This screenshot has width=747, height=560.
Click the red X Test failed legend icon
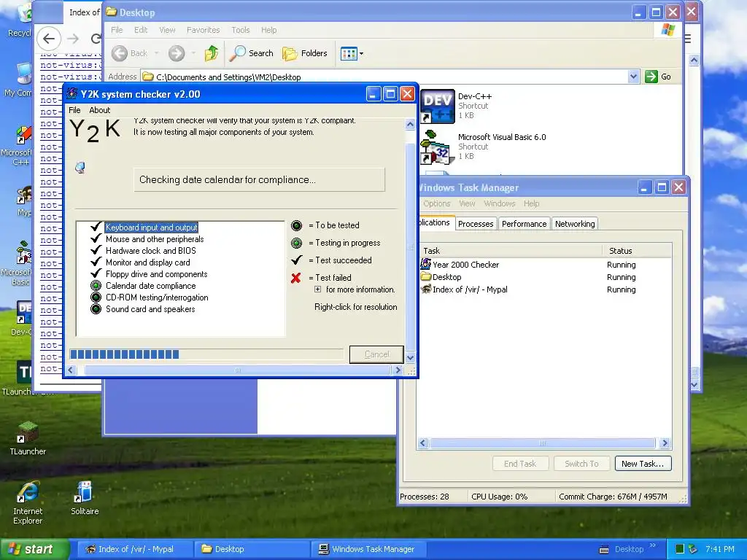296,278
